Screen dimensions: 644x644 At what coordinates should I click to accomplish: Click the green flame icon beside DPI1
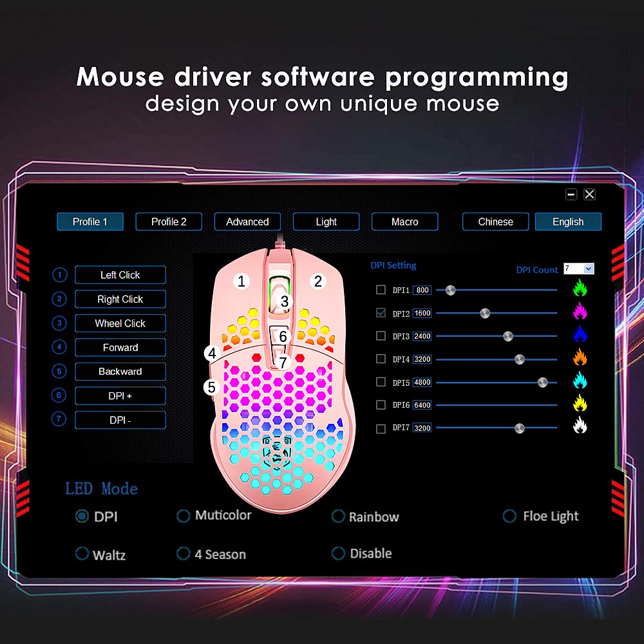(580, 289)
